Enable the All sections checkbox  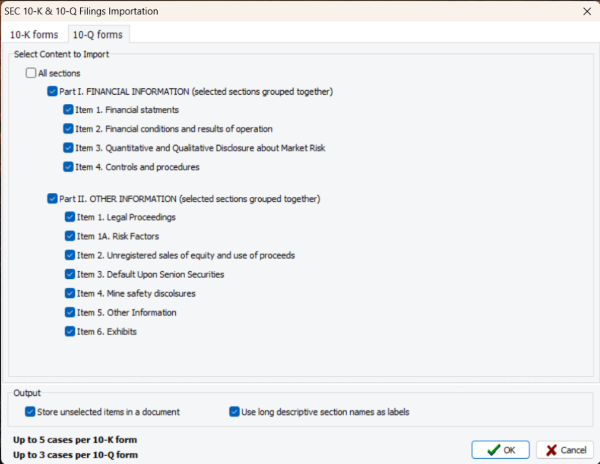pyautogui.click(x=31, y=73)
